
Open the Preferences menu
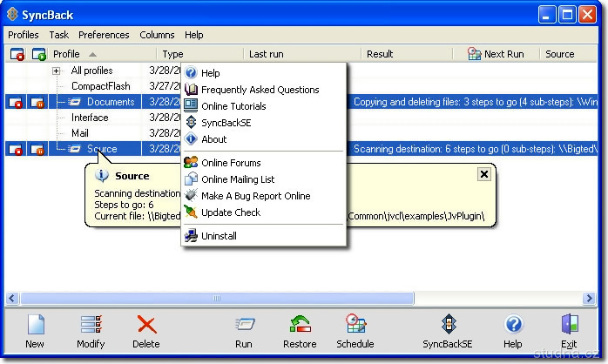(x=104, y=35)
